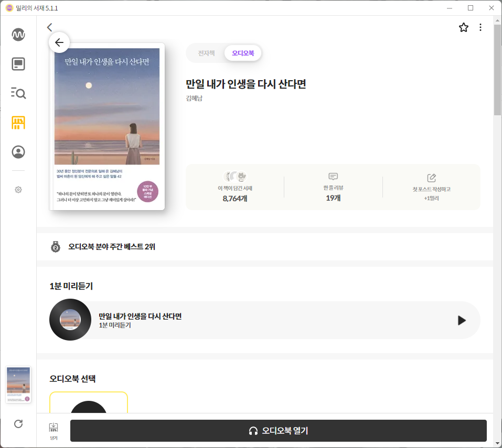This screenshot has width=502, height=448.
Task: Open the settings gear in sidebar
Action: (x=18, y=190)
